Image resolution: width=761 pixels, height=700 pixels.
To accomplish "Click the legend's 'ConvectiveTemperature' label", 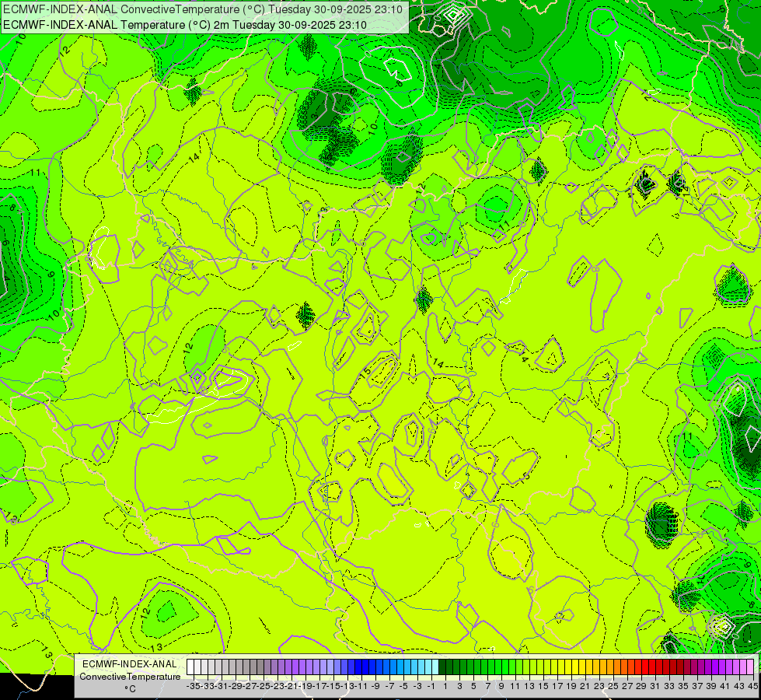I will coord(130,677).
